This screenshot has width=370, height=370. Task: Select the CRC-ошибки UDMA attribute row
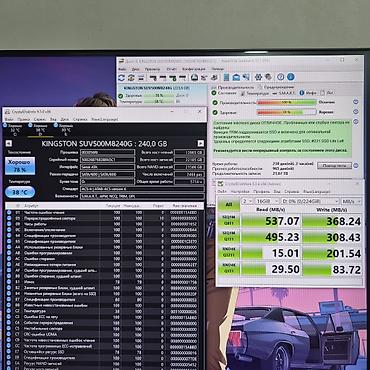(x=104, y=334)
